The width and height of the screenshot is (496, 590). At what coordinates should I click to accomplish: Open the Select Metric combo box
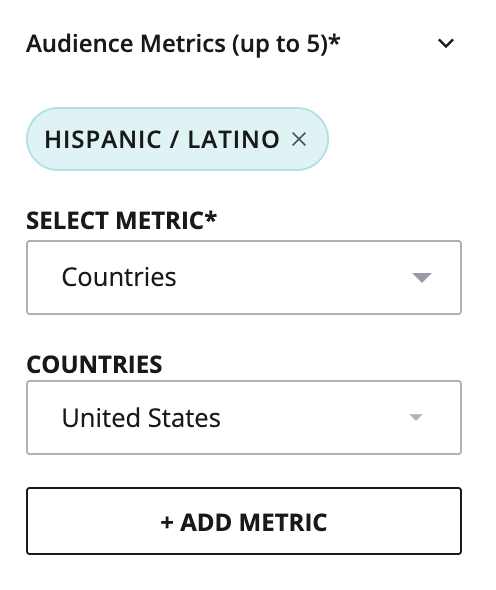(244, 277)
